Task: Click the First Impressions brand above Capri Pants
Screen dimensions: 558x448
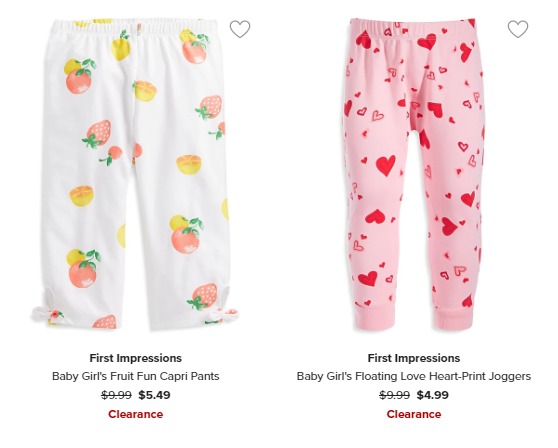Action: coord(136,358)
